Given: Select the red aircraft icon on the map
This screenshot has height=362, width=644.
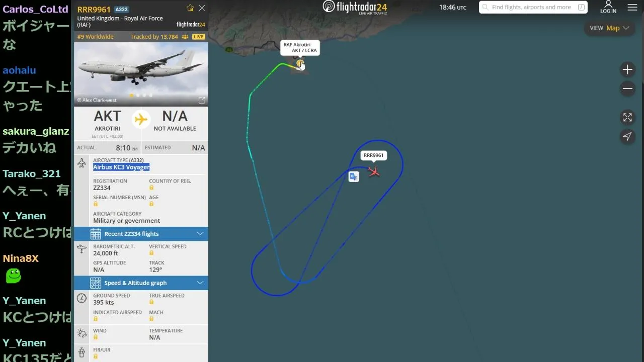Looking at the screenshot, I should (373, 171).
